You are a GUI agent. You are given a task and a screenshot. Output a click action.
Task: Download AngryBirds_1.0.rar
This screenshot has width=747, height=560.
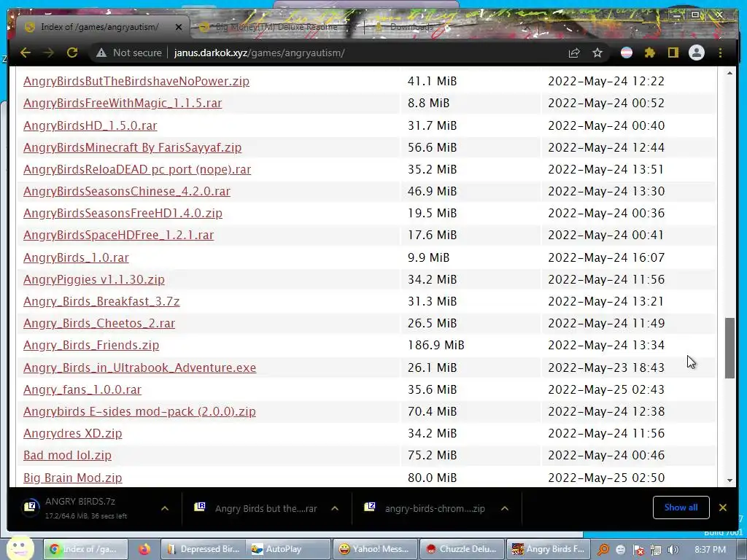[x=76, y=257]
